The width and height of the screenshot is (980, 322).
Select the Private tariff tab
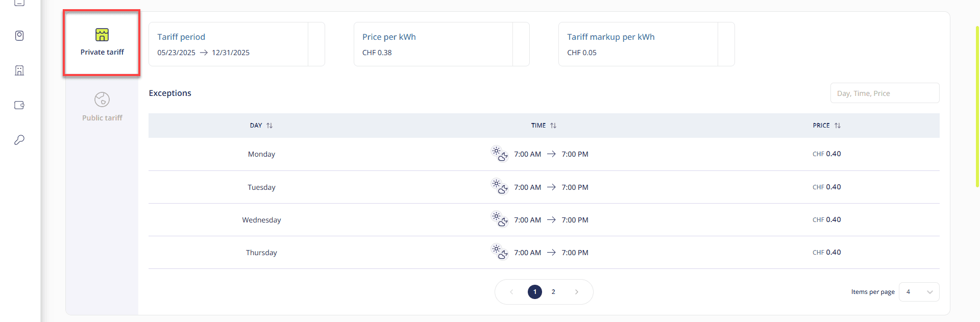click(102, 43)
